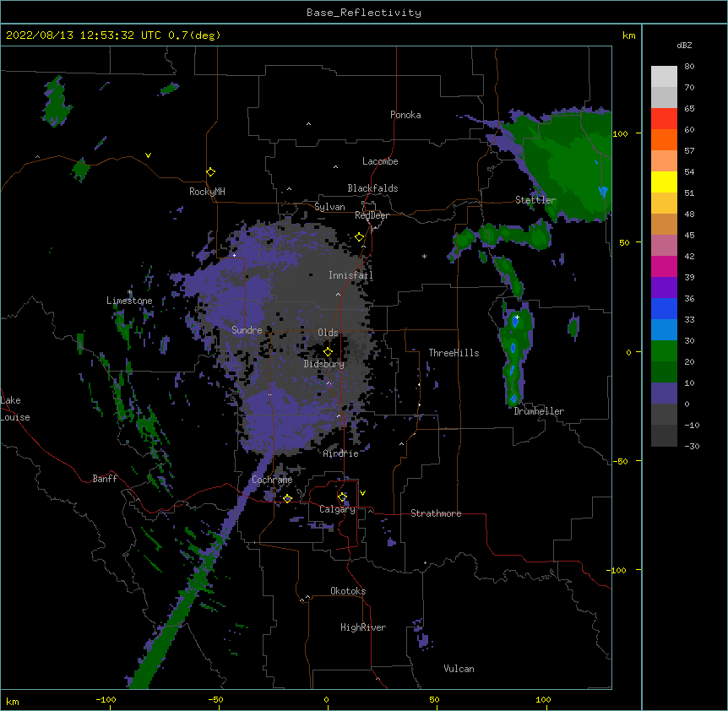Screen dimensions: 728x711
Task: Click the 100 tick on right axis
Action: click(x=620, y=133)
